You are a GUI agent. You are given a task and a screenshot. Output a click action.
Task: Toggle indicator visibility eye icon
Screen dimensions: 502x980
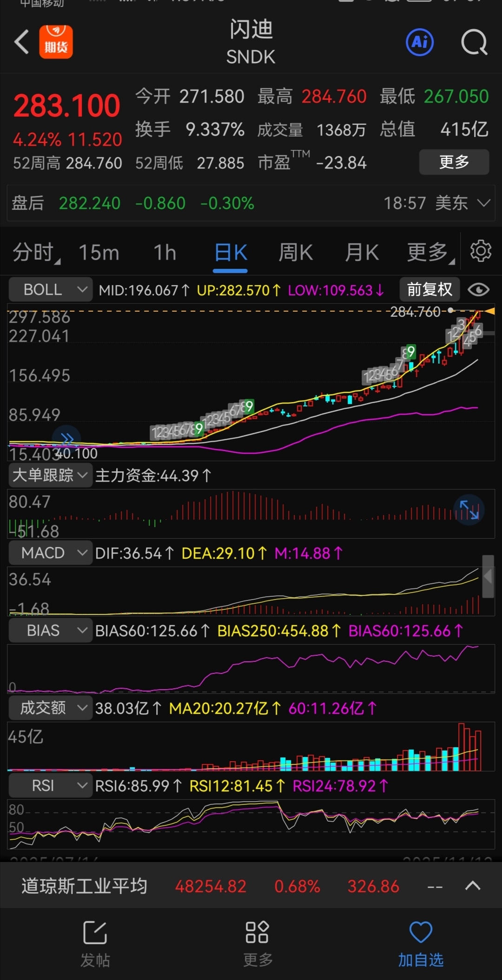tap(479, 290)
